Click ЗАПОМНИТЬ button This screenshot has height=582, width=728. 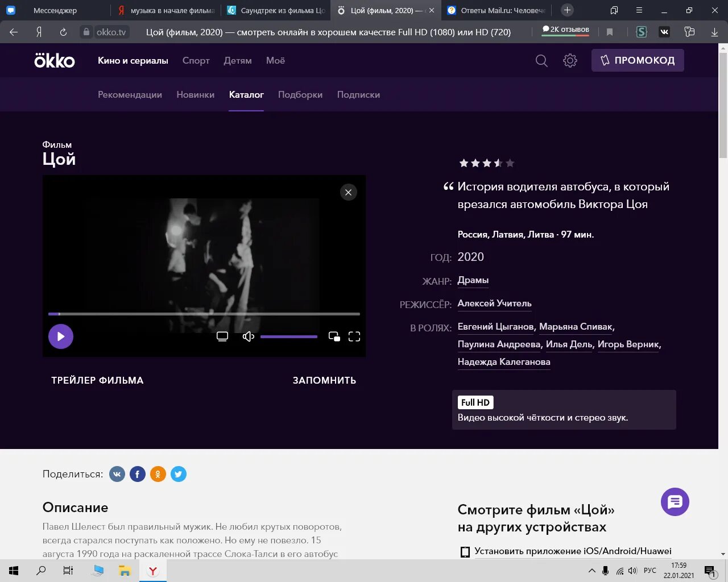pos(324,380)
